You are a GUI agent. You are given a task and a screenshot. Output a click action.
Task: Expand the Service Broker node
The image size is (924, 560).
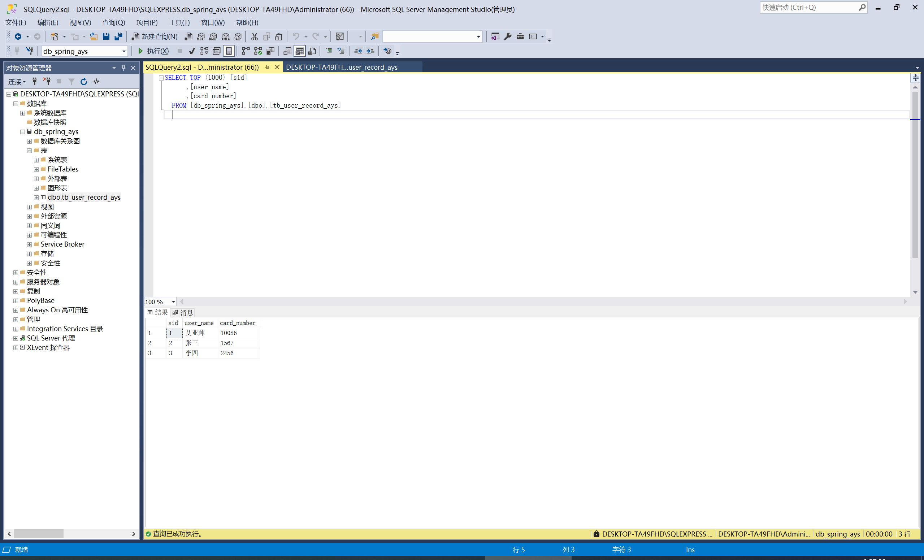(x=29, y=244)
